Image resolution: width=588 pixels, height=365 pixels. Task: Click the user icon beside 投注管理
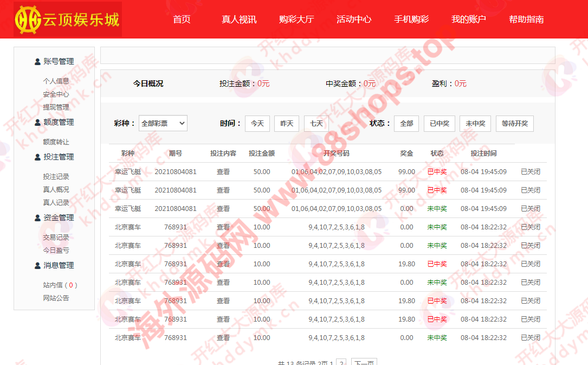(x=37, y=157)
